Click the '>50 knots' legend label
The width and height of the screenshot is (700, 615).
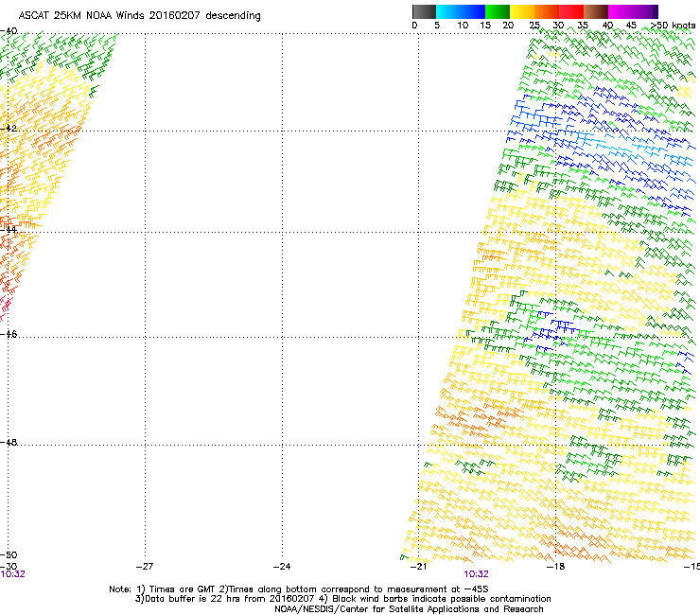tap(673, 26)
